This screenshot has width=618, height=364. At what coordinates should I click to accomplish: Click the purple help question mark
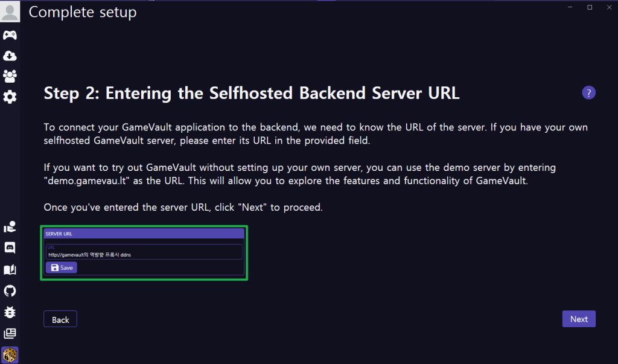(588, 93)
